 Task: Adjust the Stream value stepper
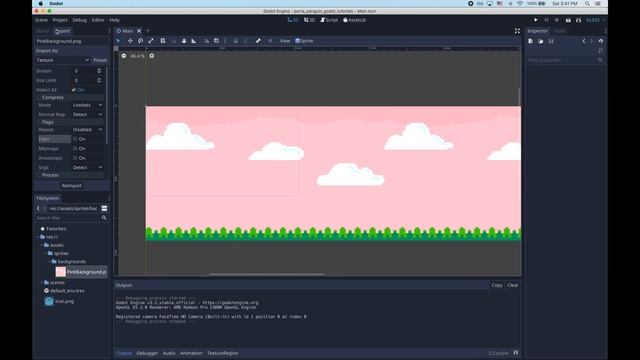point(99,71)
